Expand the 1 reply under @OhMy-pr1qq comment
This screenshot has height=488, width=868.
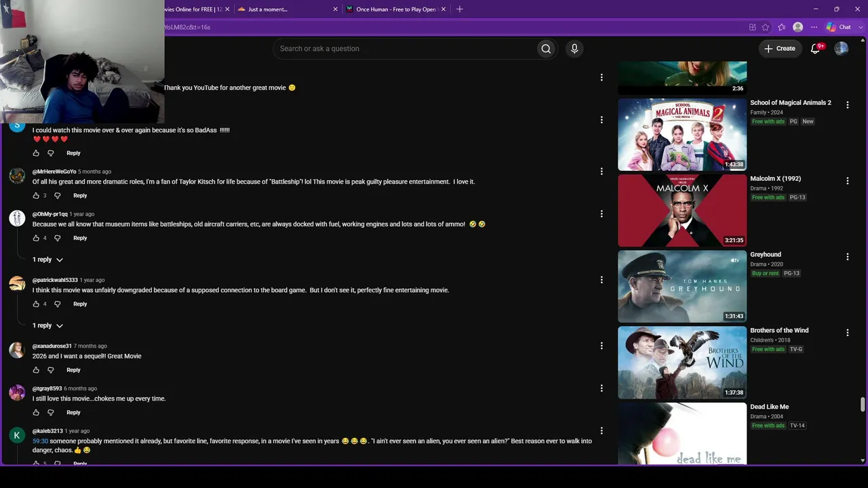pos(47,260)
